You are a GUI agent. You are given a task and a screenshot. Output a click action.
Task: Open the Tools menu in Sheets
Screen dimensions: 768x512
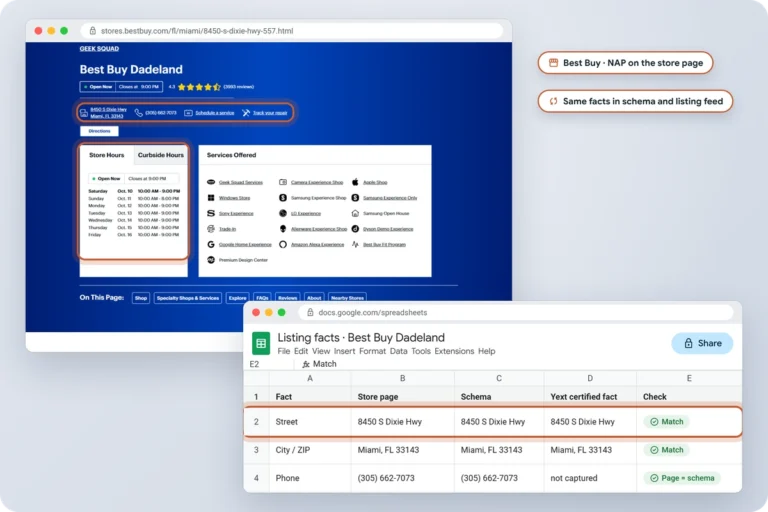coord(421,351)
